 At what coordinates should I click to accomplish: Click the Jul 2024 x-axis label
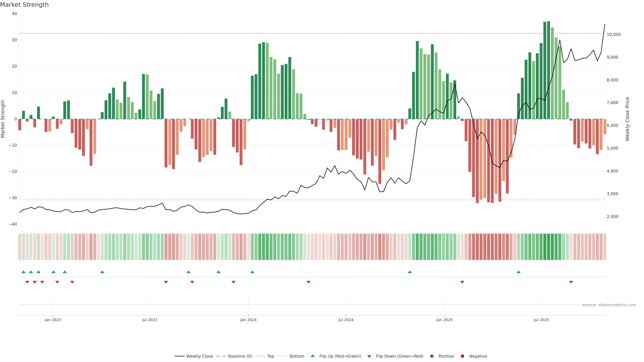(346, 320)
